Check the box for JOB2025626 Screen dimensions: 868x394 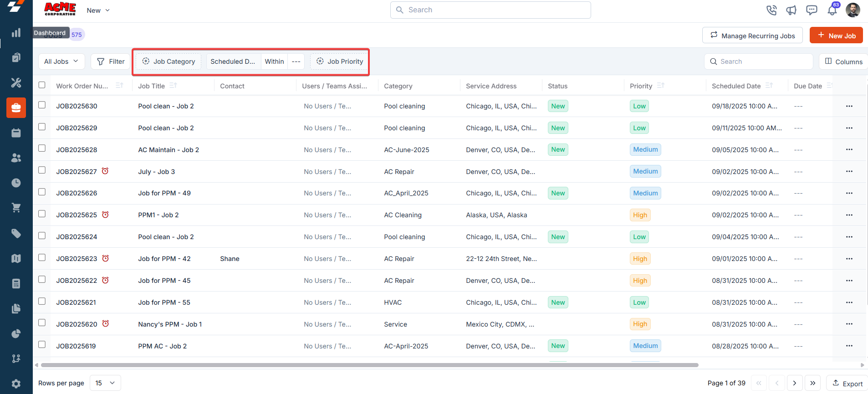[x=42, y=192]
